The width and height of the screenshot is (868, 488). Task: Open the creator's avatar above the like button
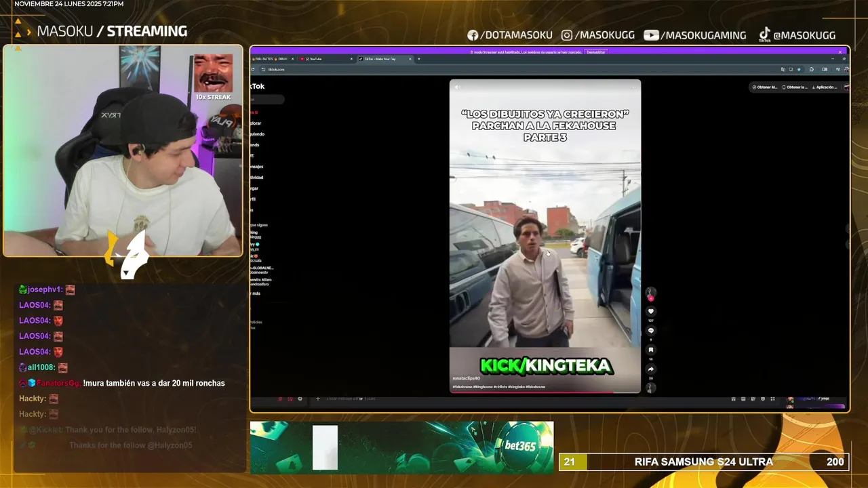pyautogui.click(x=651, y=291)
